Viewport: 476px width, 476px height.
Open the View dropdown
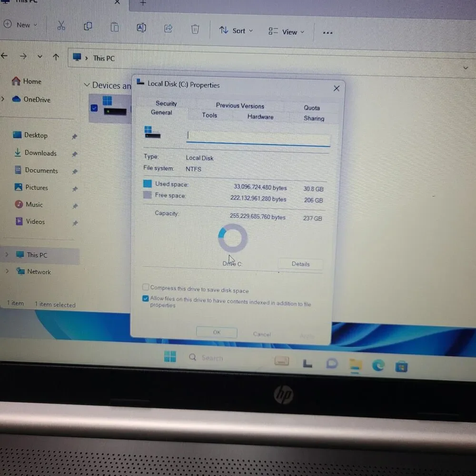286,31
